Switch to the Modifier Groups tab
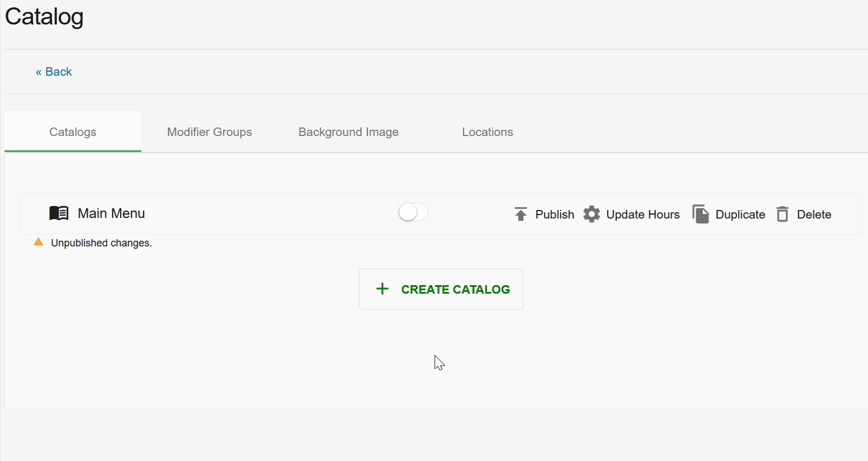The image size is (868, 461). point(210,132)
